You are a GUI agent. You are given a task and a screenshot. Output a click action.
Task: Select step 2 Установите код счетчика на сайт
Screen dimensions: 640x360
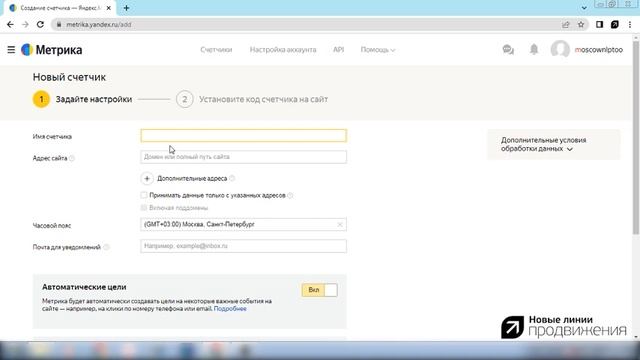[252, 99]
